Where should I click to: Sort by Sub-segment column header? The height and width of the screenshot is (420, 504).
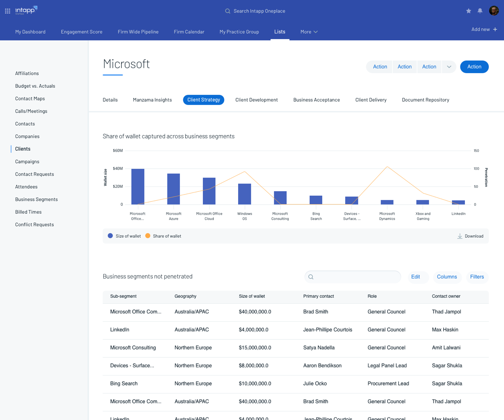[x=123, y=296]
